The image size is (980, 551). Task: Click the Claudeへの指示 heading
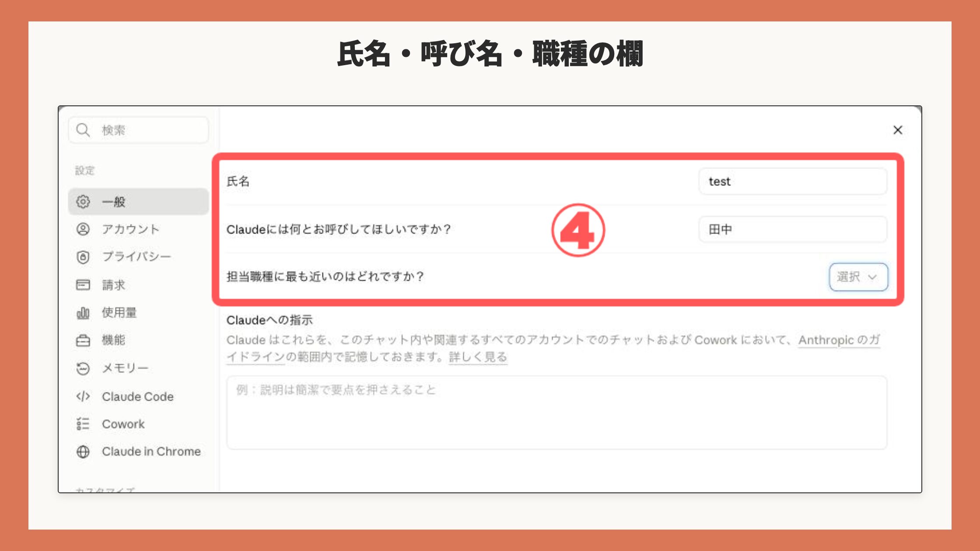269,320
